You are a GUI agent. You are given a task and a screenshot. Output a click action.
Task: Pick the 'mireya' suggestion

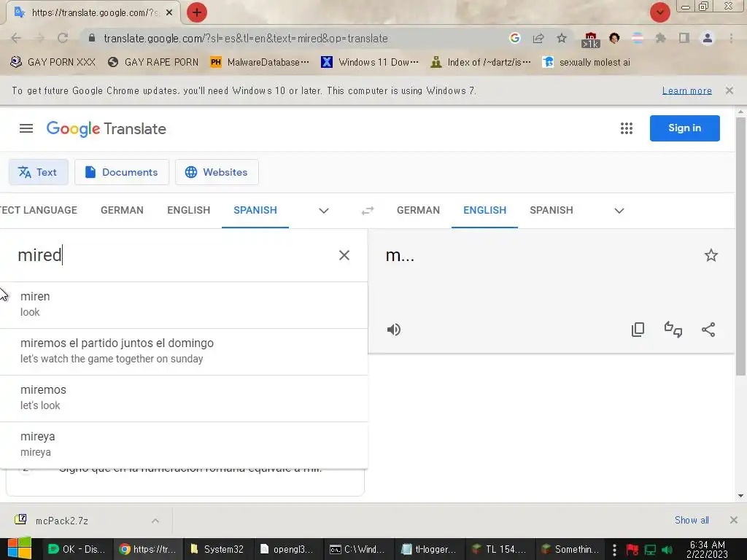[x=183, y=445]
